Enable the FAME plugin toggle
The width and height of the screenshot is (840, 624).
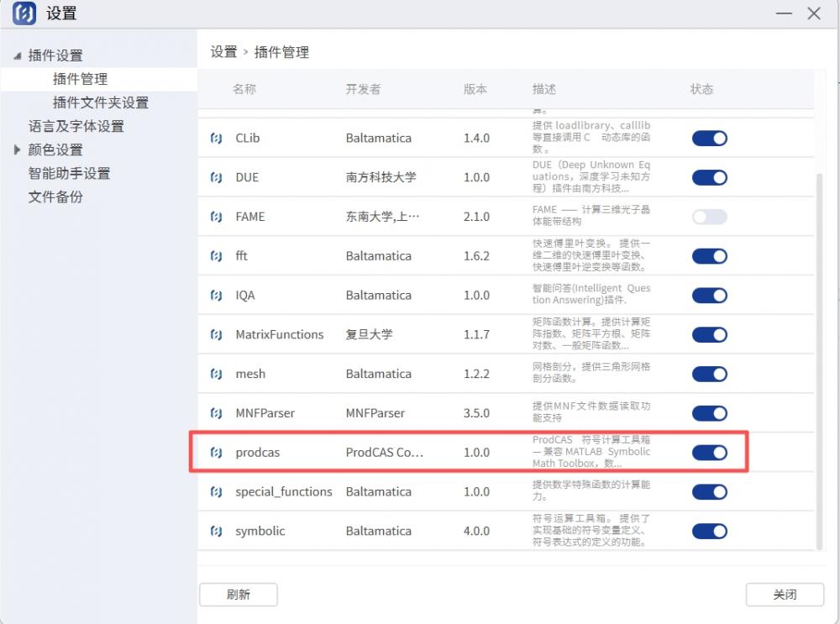(x=709, y=217)
